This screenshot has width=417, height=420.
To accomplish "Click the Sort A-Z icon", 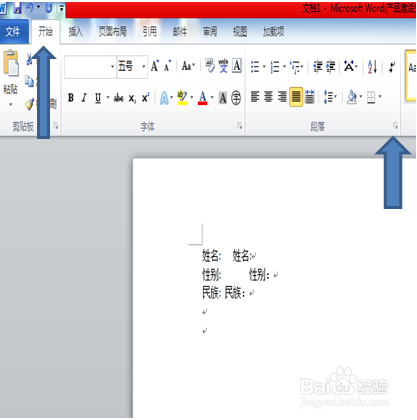I will pyautogui.click(x=372, y=67).
